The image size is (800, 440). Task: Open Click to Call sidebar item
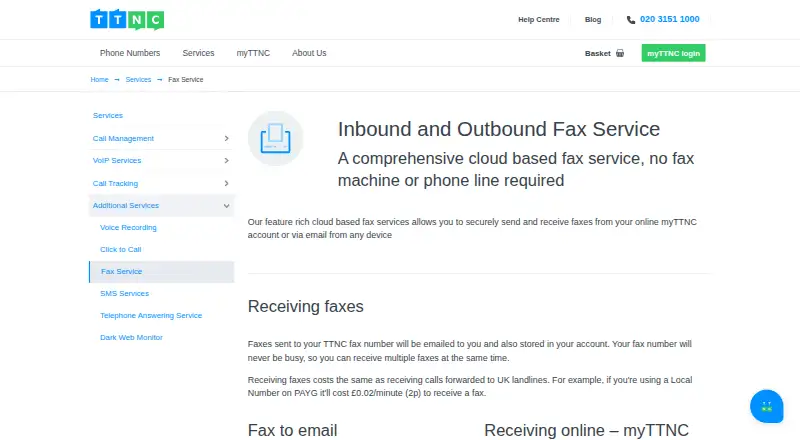(x=120, y=250)
